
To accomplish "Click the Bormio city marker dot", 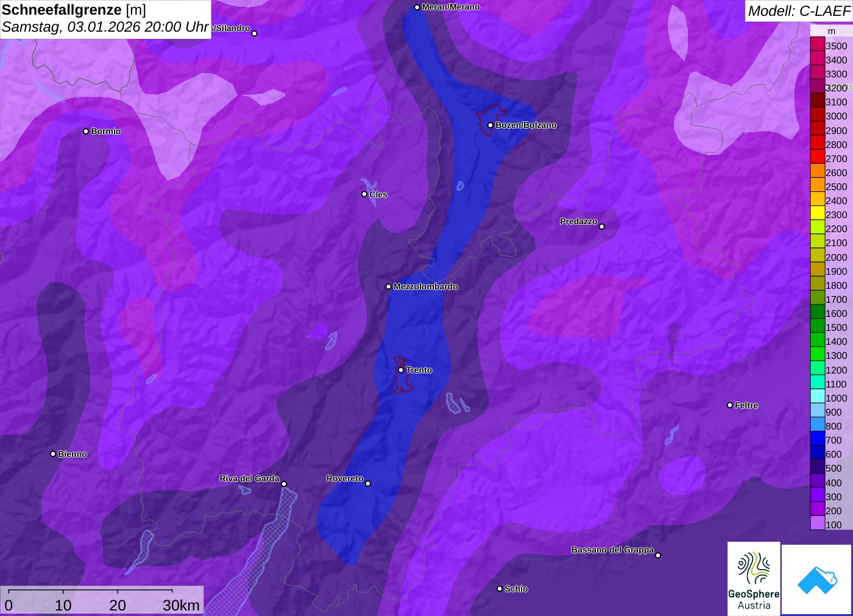I will click(86, 131).
